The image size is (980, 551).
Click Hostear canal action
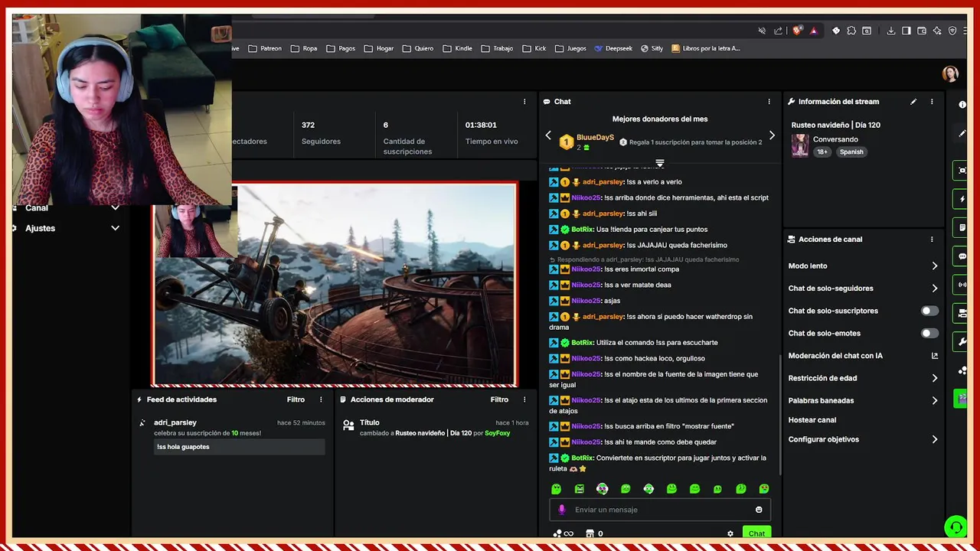pyautogui.click(x=812, y=420)
